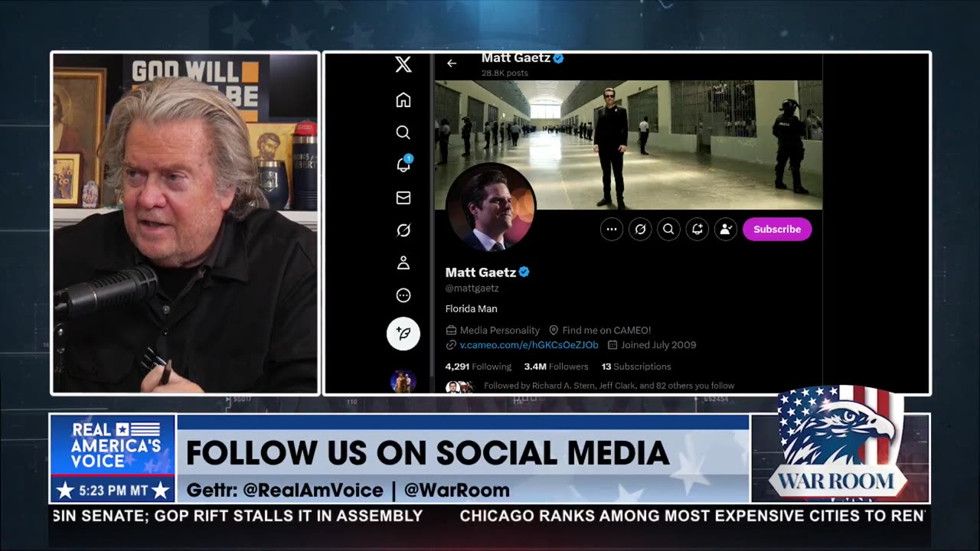The image size is (980, 551).
Task: Open the Search magnifier in X sidebar
Action: point(403,132)
